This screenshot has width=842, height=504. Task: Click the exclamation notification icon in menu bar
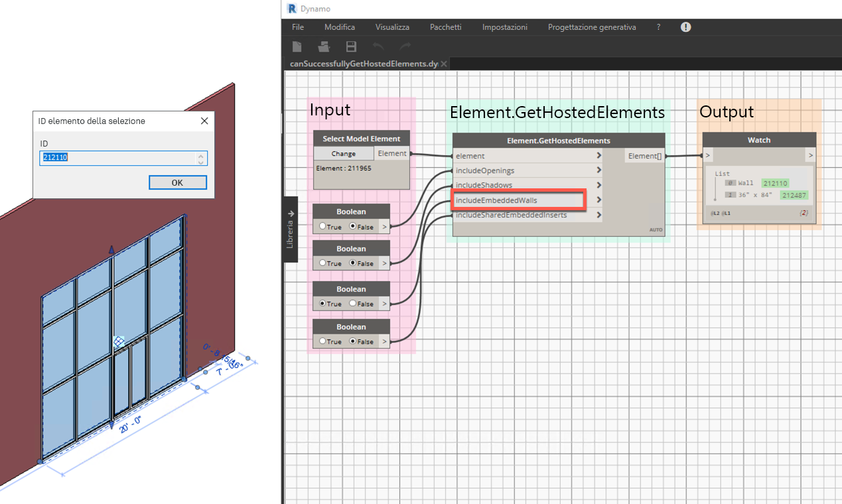[x=686, y=27]
